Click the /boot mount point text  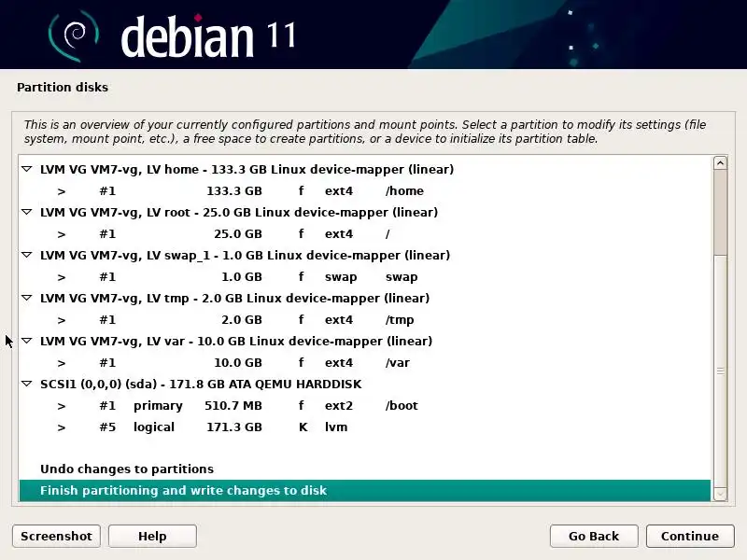click(x=402, y=406)
